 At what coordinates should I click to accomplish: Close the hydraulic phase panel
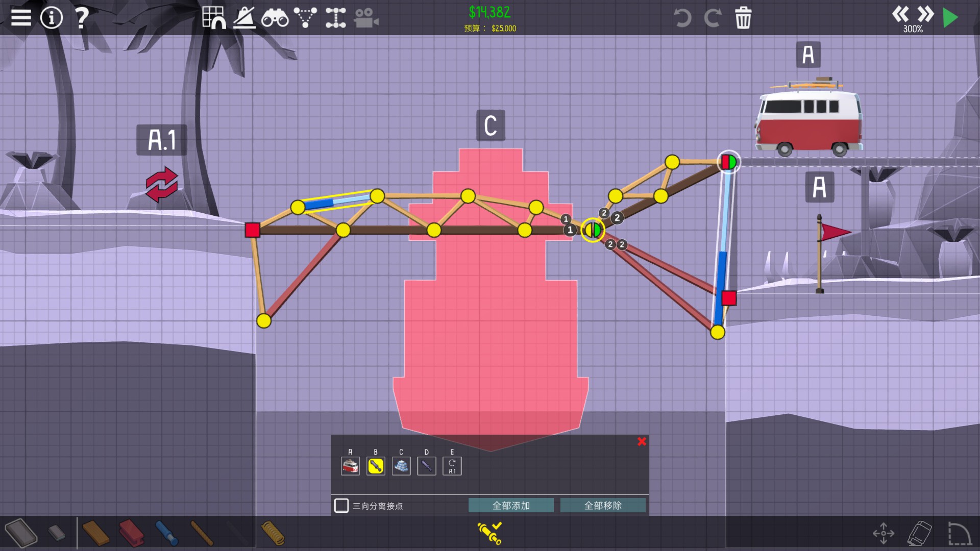point(642,442)
